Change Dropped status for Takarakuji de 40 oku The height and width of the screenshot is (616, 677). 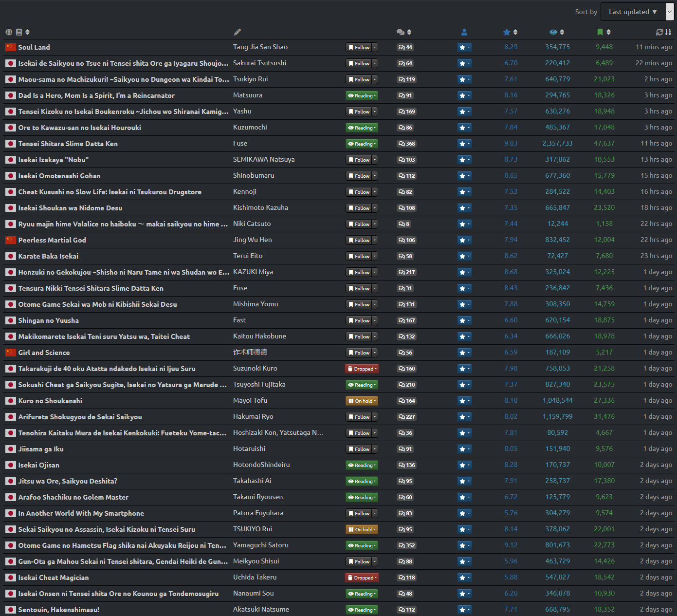click(x=362, y=369)
